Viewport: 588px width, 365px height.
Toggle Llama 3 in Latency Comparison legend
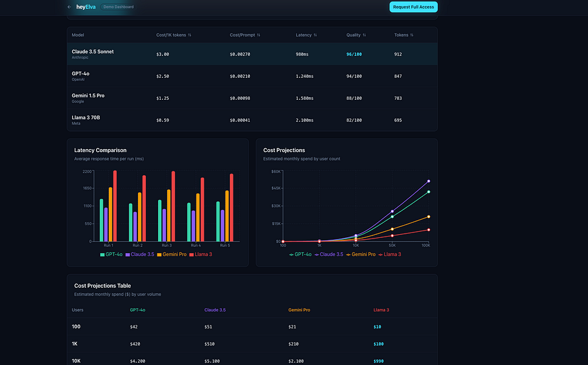(201, 254)
